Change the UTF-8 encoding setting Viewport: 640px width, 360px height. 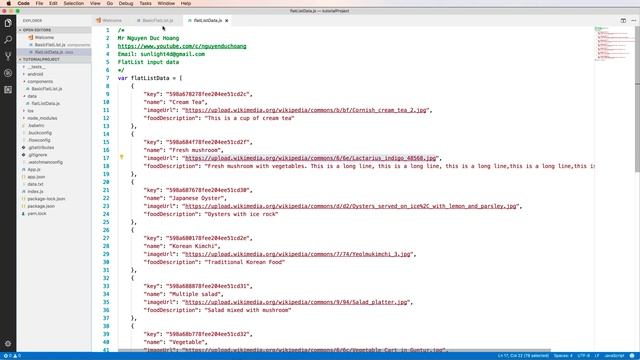coord(584,356)
